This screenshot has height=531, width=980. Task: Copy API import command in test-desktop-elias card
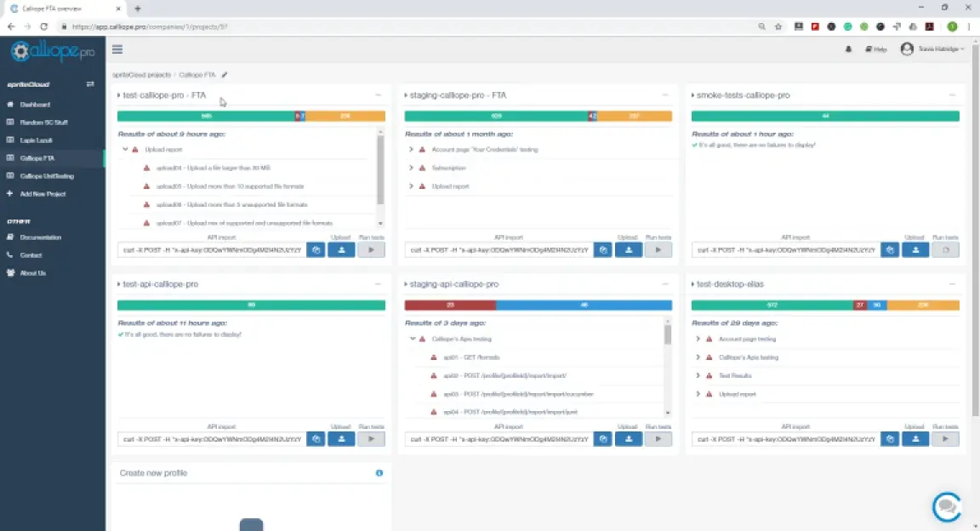890,439
